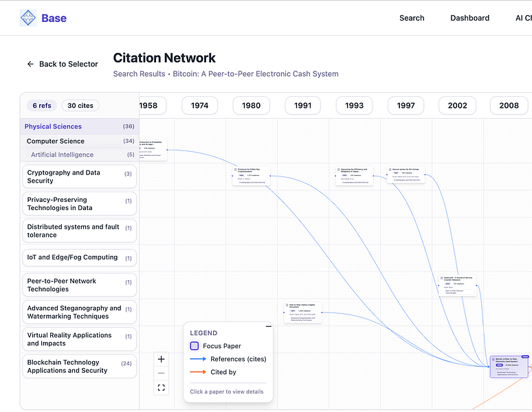
Task: Select the IoT and Edge/Fog Computing topic
Action: pos(80,257)
